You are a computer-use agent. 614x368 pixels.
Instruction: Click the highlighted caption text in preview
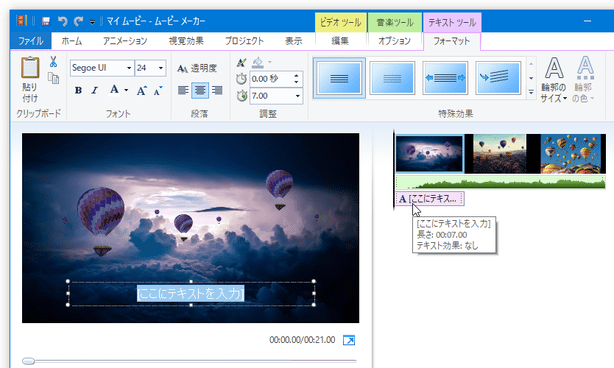pyautogui.click(x=191, y=293)
